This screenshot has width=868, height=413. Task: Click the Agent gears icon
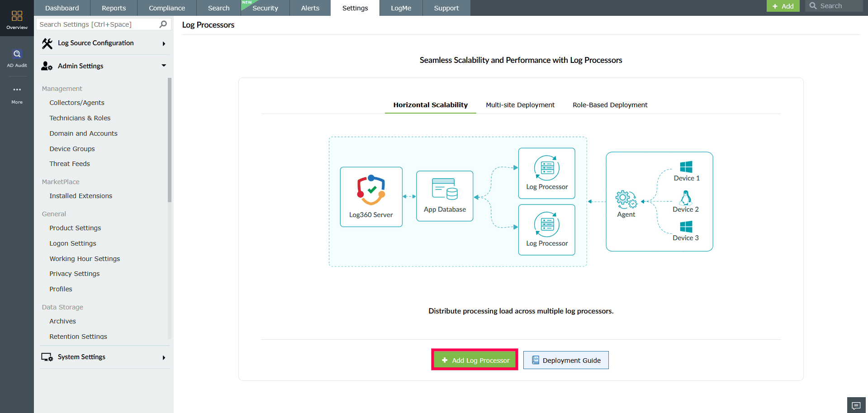626,199
